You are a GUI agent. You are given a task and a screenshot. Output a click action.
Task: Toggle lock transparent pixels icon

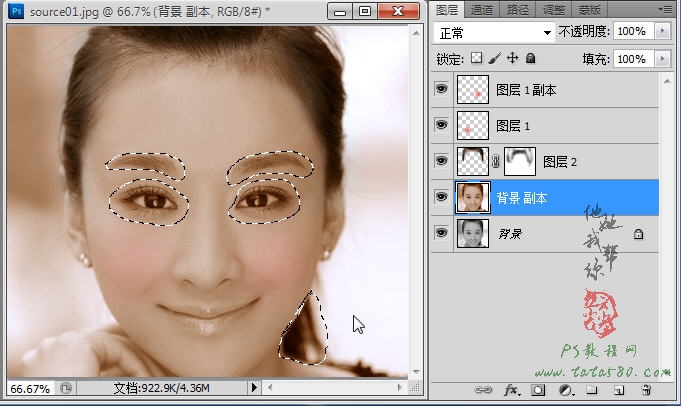coord(476,58)
